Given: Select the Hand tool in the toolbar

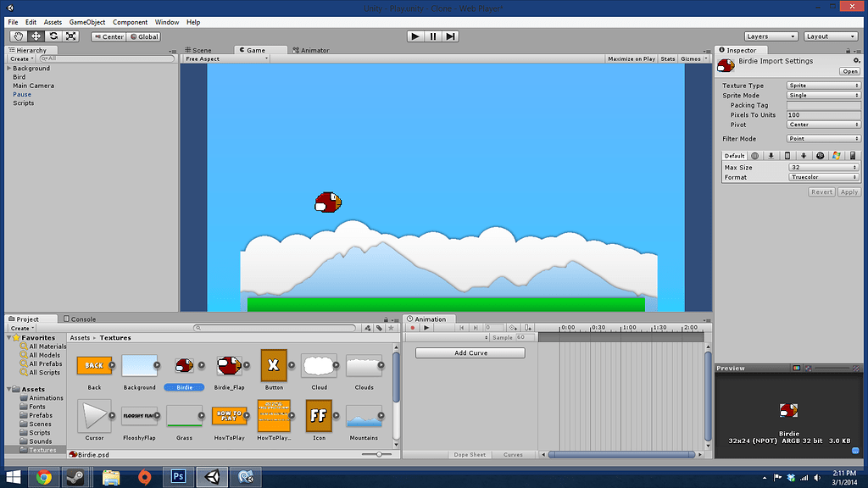Looking at the screenshot, I should pyautogui.click(x=17, y=36).
